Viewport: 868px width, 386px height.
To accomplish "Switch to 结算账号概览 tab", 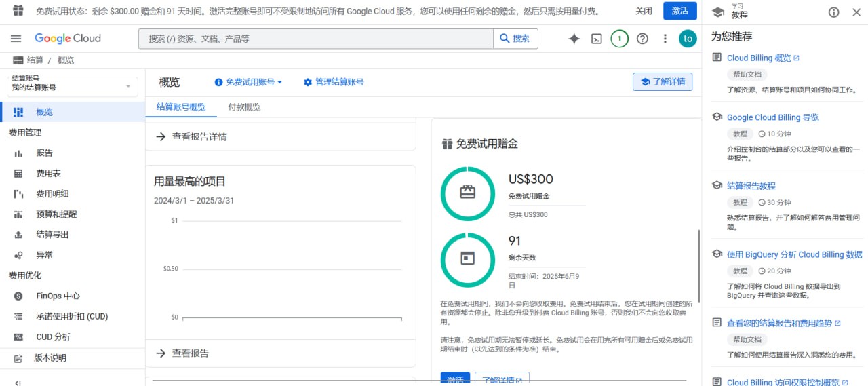I will coord(181,107).
